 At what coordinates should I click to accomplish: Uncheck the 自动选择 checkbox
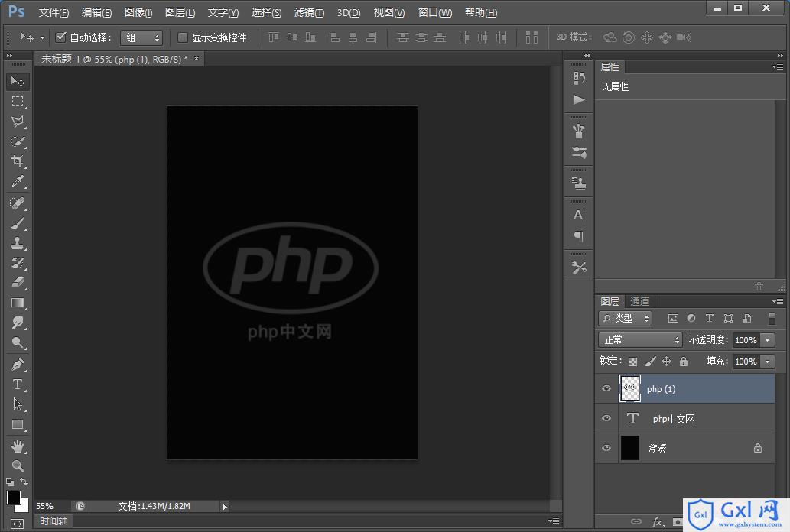[x=61, y=37]
